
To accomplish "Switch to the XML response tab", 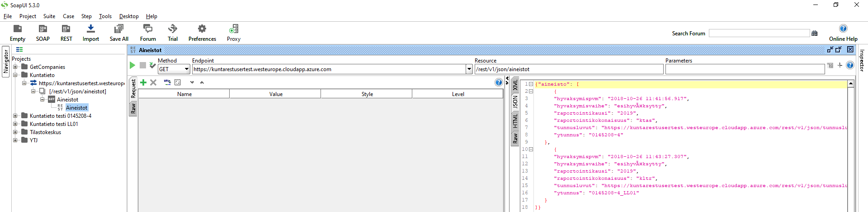I will click(515, 85).
